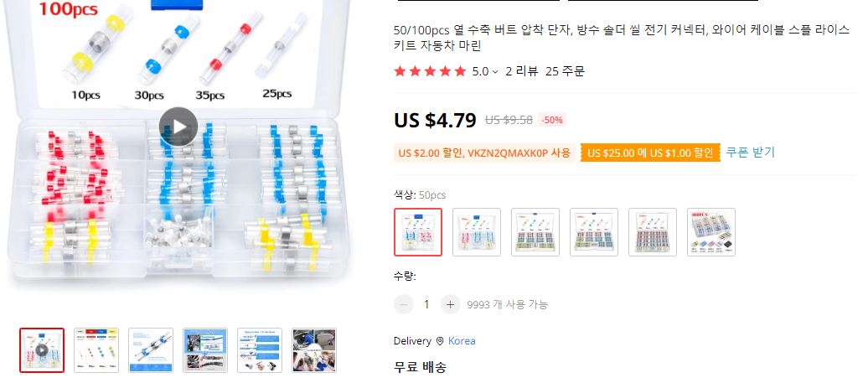
Task: Show the blue connector close-up thumbnail
Action: [x=151, y=350]
